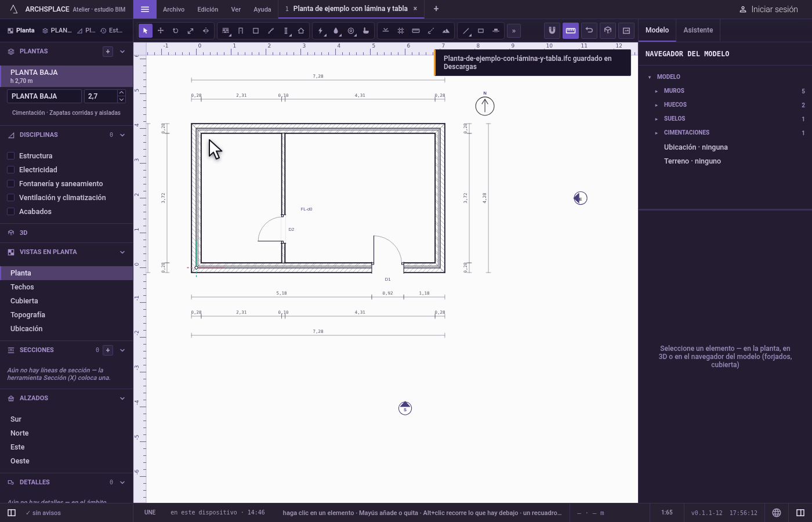
Task: Expand the Cimentaciones tree node
Action: point(657,133)
